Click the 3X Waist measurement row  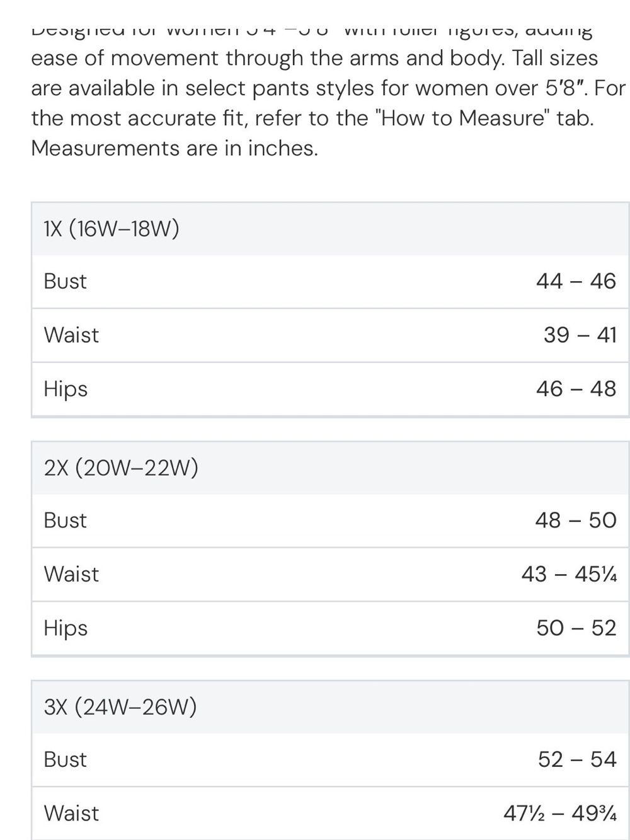[x=331, y=814]
